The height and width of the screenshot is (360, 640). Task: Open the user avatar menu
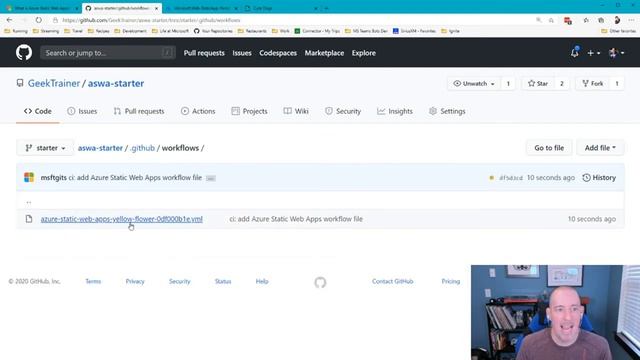coord(616,53)
